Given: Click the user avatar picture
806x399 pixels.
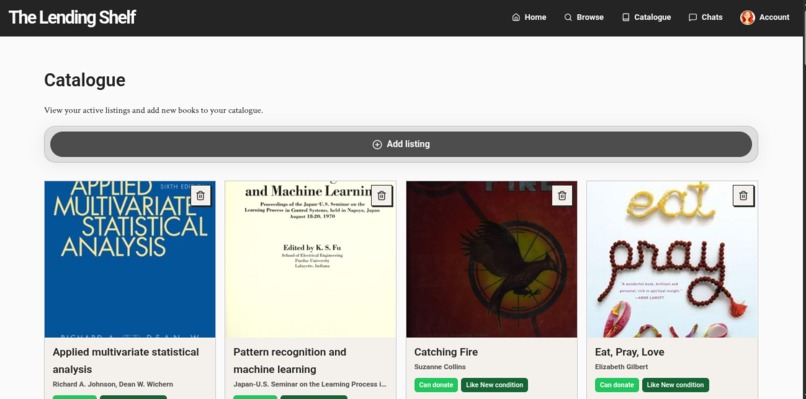Looking at the screenshot, I should pos(747,17).
